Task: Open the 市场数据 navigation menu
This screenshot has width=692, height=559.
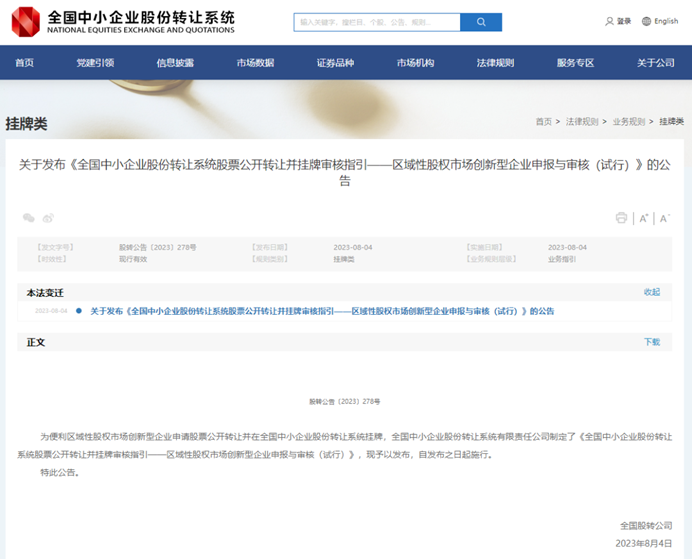Action: [x=256, y=63]
